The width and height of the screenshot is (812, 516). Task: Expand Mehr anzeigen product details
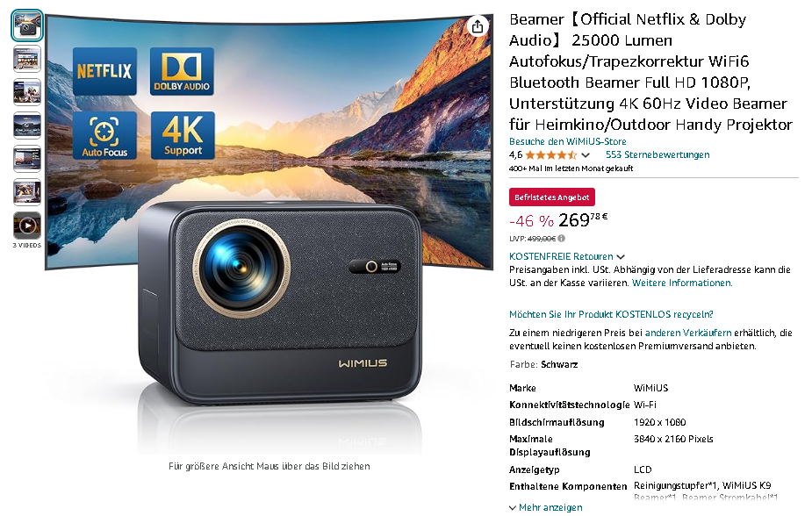[545, 507]
